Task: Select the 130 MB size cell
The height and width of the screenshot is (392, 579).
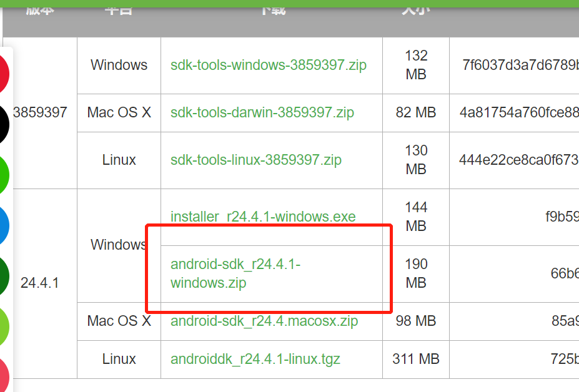Action: (416, 160)
